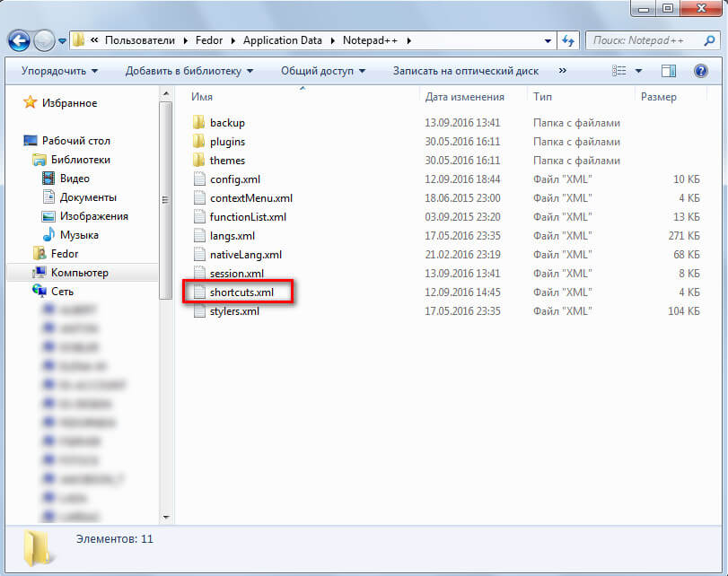This screenshot has width=728, height=576.
Task: Open Рабочий стол in the navigation pane
Action: [x=76, y=141]
